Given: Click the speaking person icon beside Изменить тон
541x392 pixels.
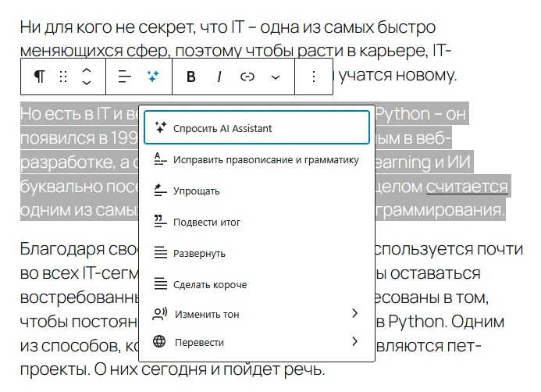Looking at the screenshot, I should pos(160,314).
